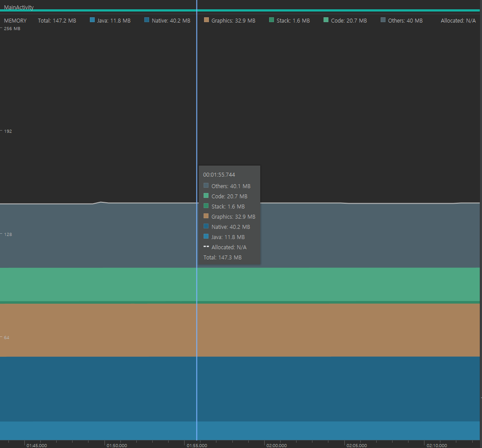The height and width of the screenshot is (448, 482).
Task: Click 'Others: 40 MB' legend text
Action: point(405,21)
